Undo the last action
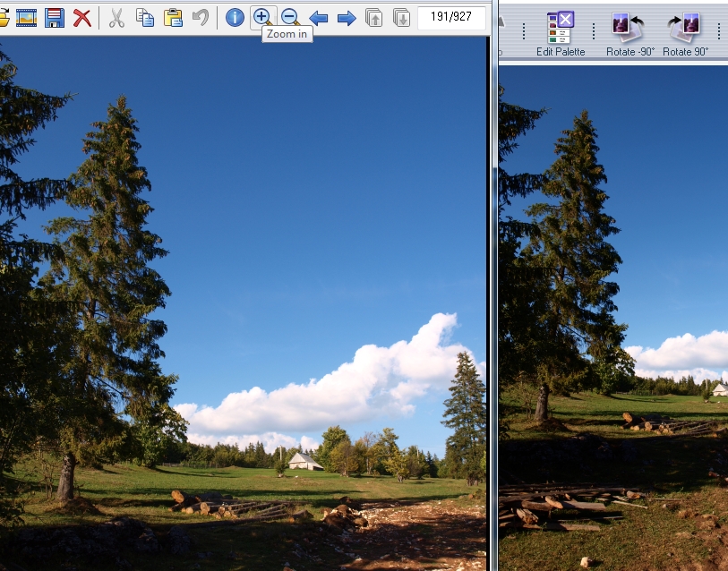Screen dimensions: 728x571 click(x=201, y=18)
